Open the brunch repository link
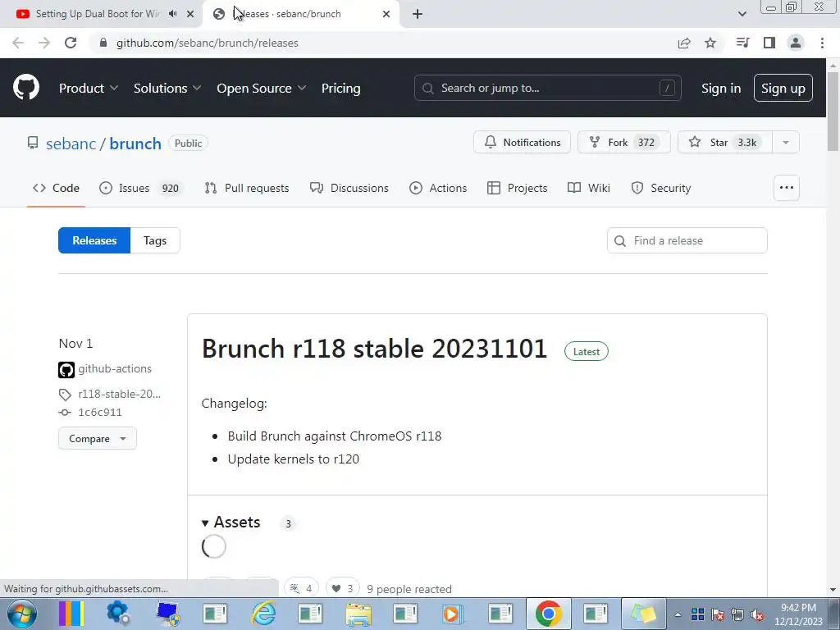Viewport: 840px width, 630px height. [x=135, y=144]
